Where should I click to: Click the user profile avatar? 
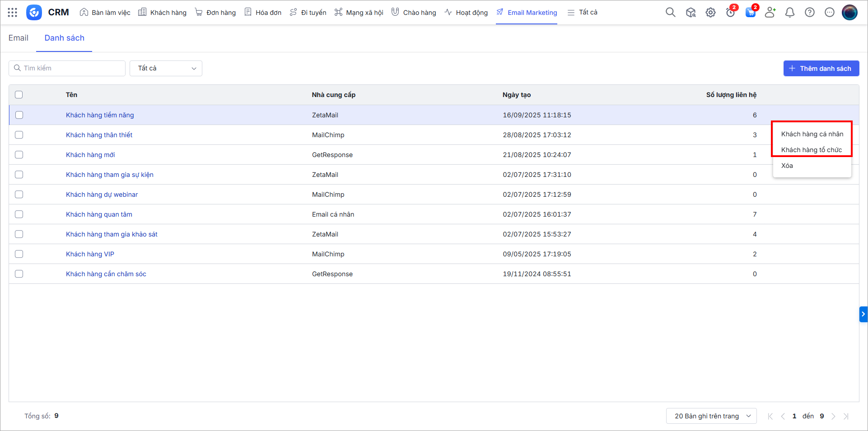coord(849,13)
